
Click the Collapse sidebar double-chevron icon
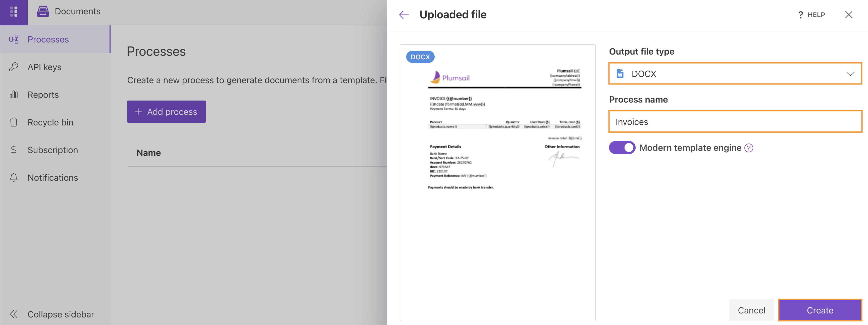(14, 314)
